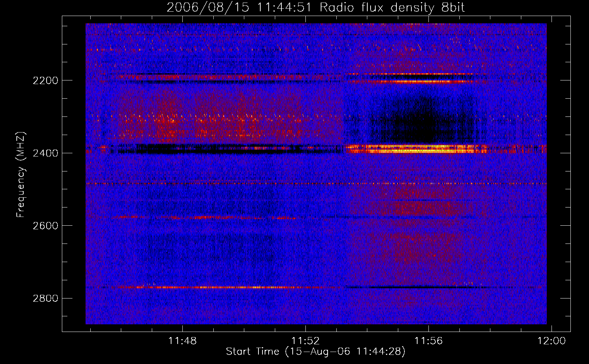Click the 2800 frequency tick label
The image size is (589, 364).
tap(46, 298)
